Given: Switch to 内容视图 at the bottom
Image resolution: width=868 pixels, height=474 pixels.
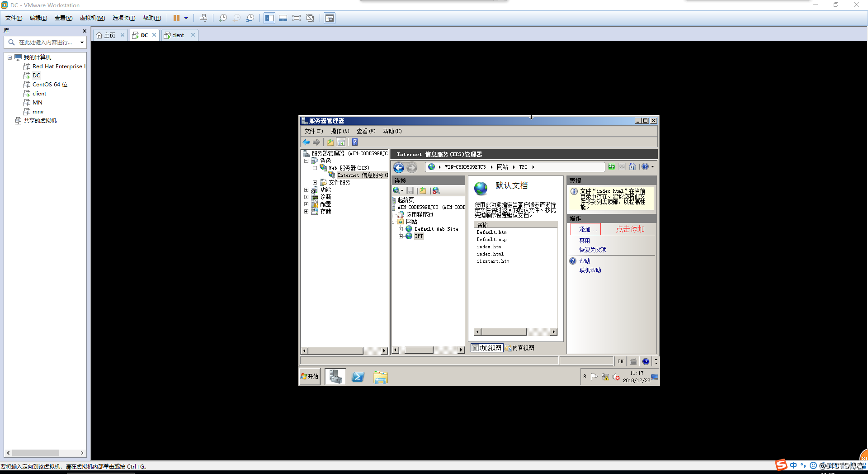Looking at the screenshot, I should 520,348.
